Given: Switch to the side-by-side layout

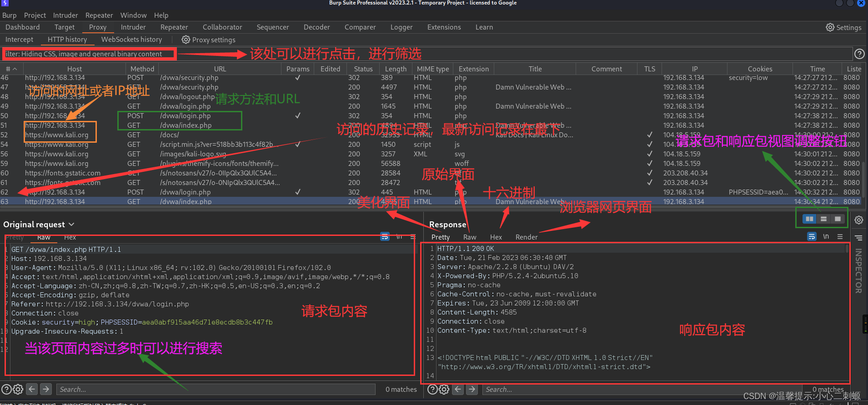Looking at the screenshot, I should tap(809, 219).
